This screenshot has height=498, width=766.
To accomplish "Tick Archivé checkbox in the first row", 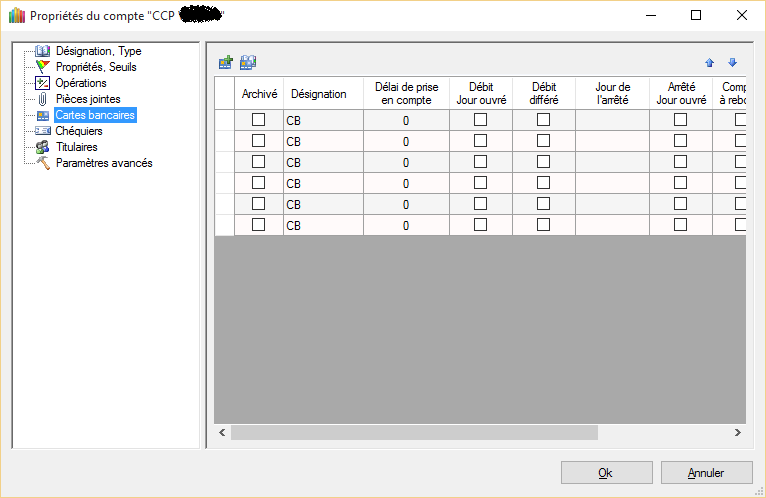I will [259, 120].
